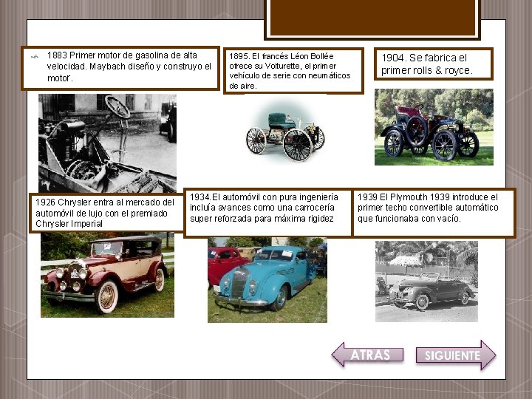Select the blue 1934 car photo
Screen dimensions: 532x399
click(x=267, y=280)
